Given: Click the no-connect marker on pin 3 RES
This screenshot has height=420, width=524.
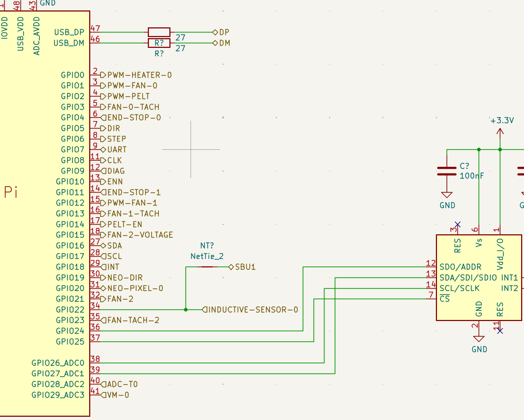Looking at the screenshot, I should coord(457,225).
